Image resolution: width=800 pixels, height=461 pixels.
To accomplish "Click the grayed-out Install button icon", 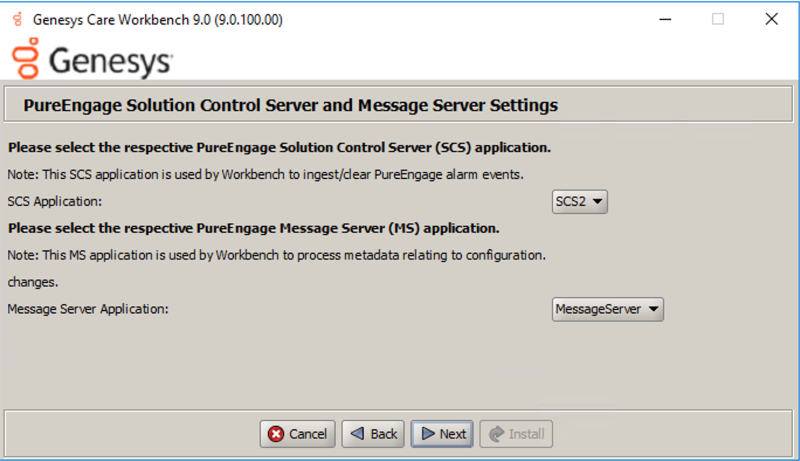I will tap(495, 434).
